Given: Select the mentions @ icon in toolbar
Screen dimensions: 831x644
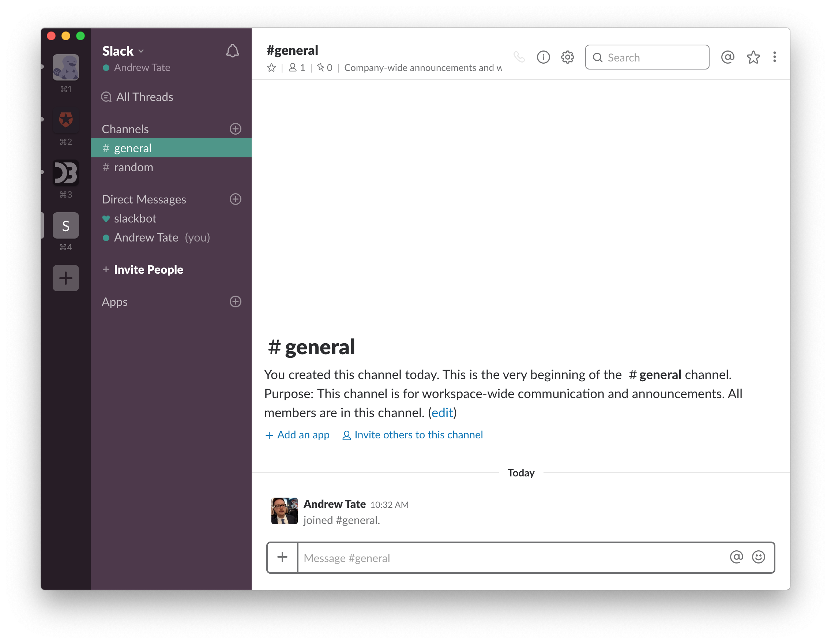Looking at the screenshot, I should coord(729,57).
